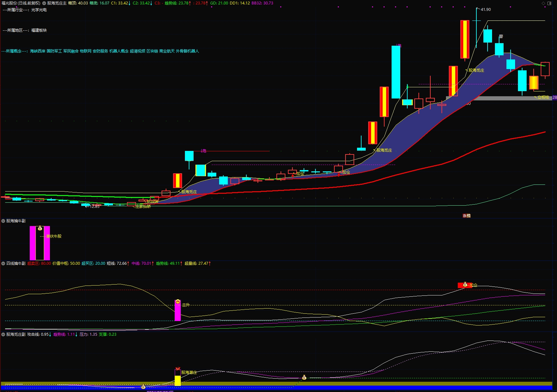Screen dimensions: 557x392
Task: Click the 12.85 low price label
Action: (x=94, y=207)
